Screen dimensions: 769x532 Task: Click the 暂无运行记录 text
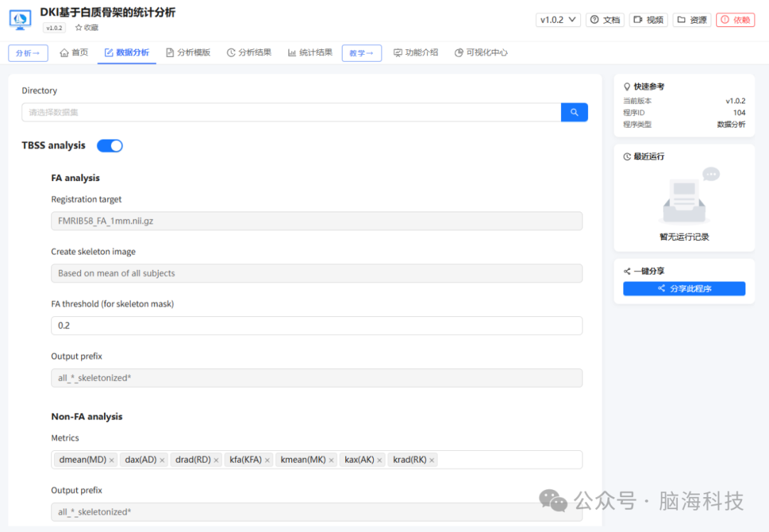(684, 237)
